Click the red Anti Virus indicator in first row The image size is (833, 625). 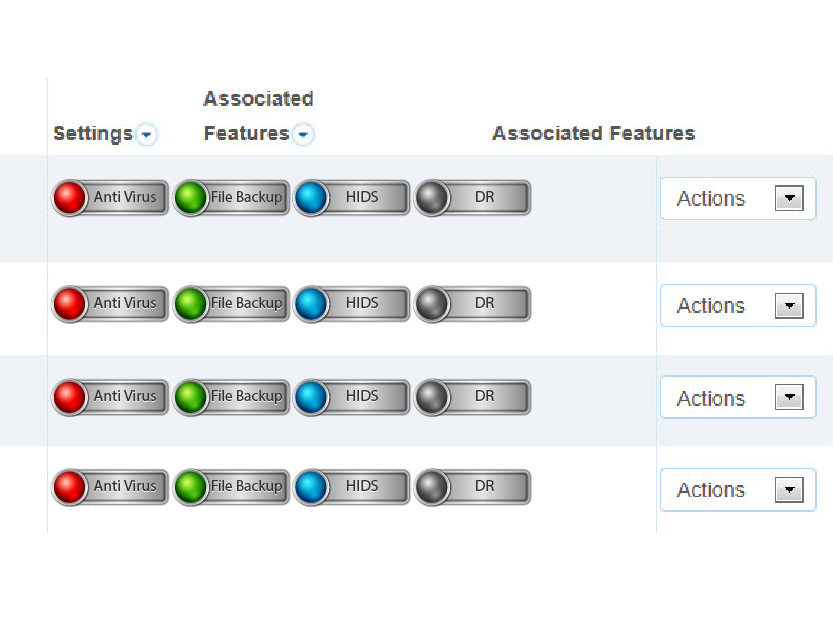point(70,198)
